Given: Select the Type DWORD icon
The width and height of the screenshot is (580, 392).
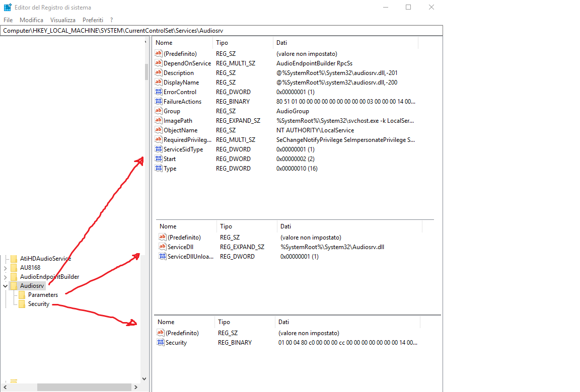Looking at the screenshot, I should pyautogui.click(x=158, y=169).
